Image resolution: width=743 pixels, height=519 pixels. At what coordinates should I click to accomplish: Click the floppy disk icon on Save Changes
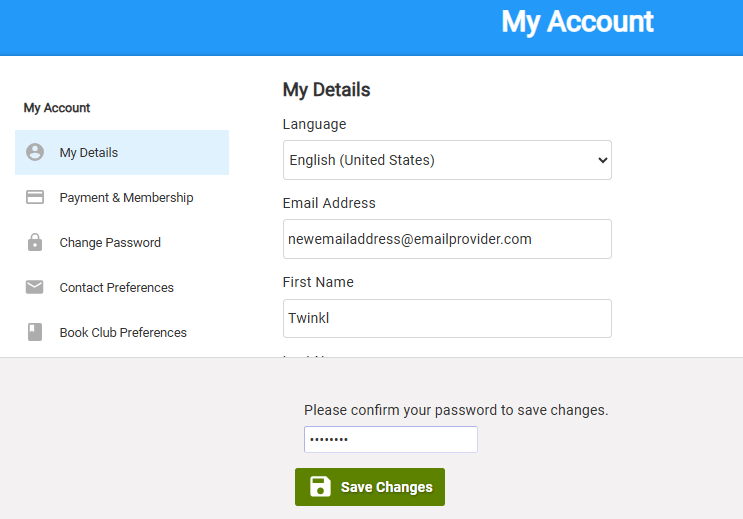point(320,486)
